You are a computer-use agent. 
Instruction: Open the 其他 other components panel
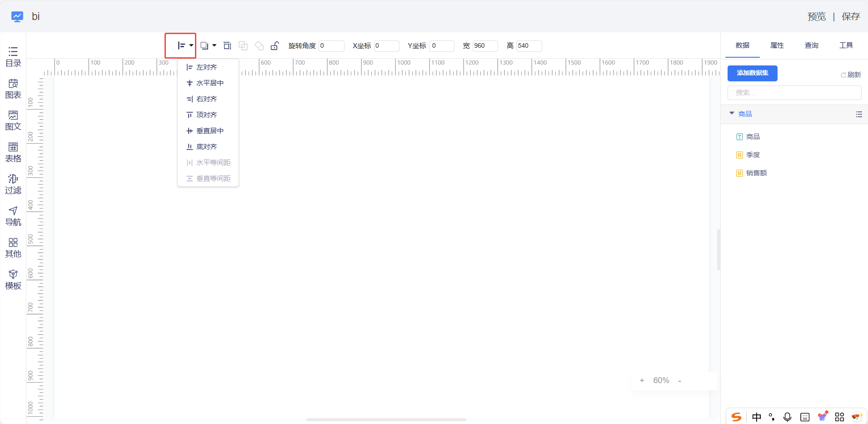coord(13,248)
